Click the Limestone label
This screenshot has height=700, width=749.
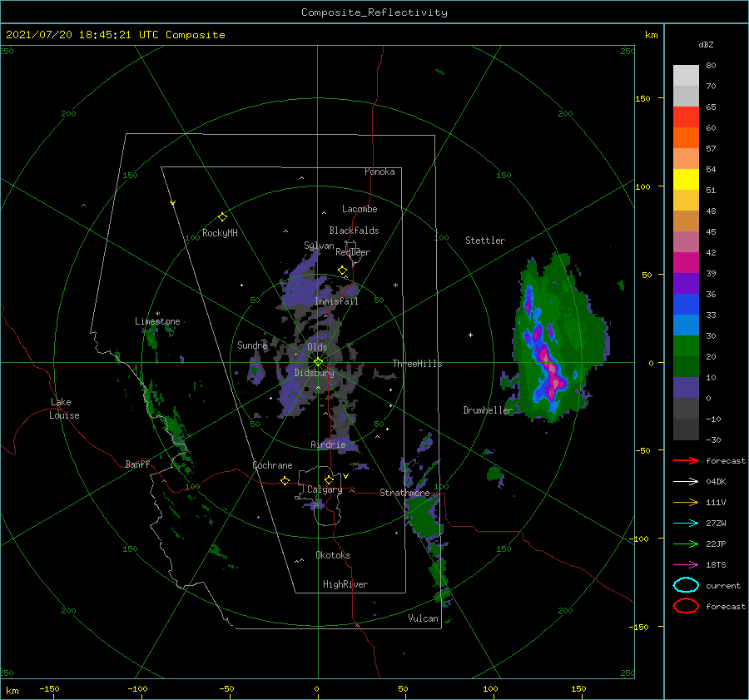coord(157,321)
